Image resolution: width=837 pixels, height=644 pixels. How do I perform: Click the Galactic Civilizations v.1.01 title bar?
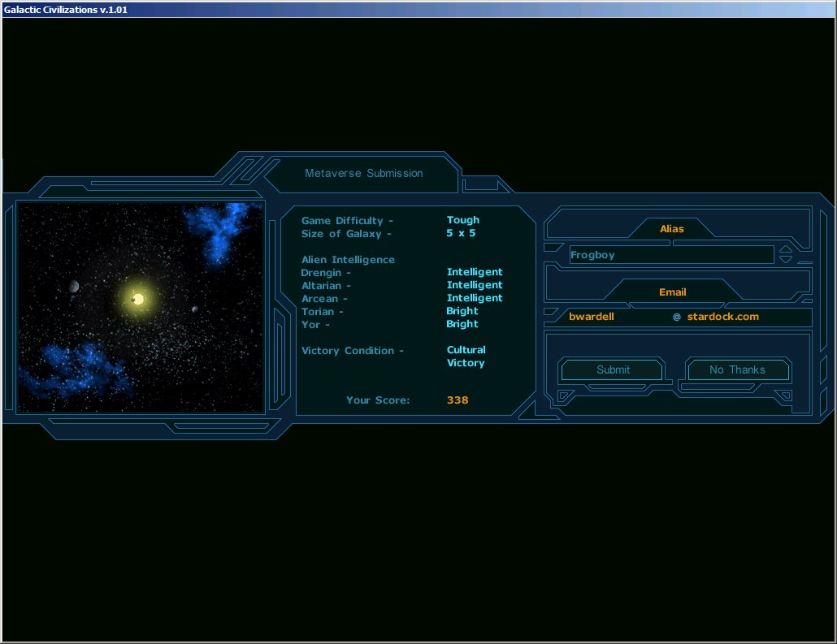point(418,10)
